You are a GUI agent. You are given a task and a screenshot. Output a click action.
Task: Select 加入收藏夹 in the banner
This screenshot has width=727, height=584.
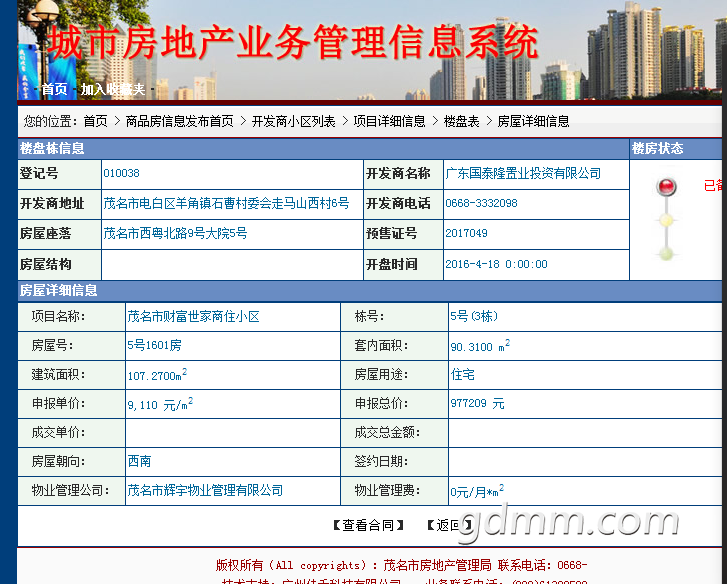(x=113, y=89)
